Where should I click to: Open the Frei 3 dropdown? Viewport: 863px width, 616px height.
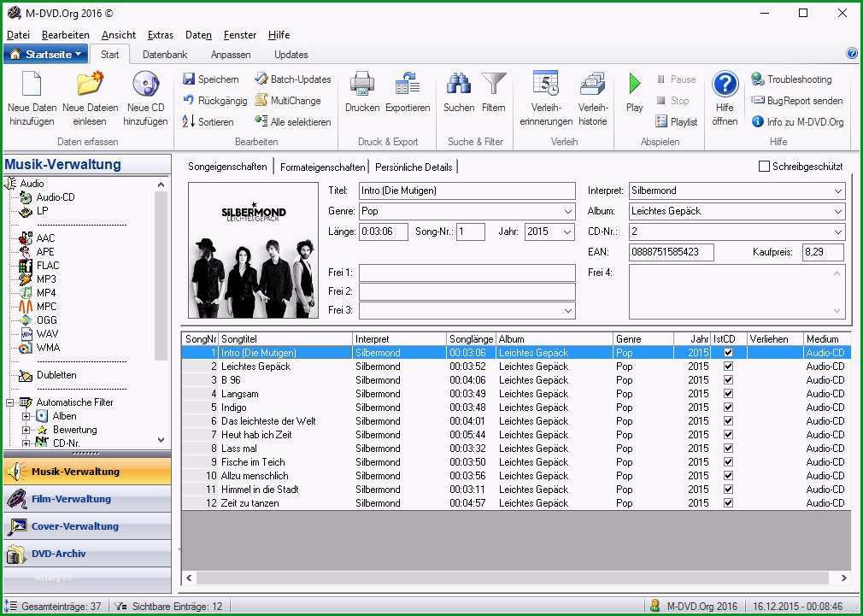pyautogui.click(x=568, y=310)
